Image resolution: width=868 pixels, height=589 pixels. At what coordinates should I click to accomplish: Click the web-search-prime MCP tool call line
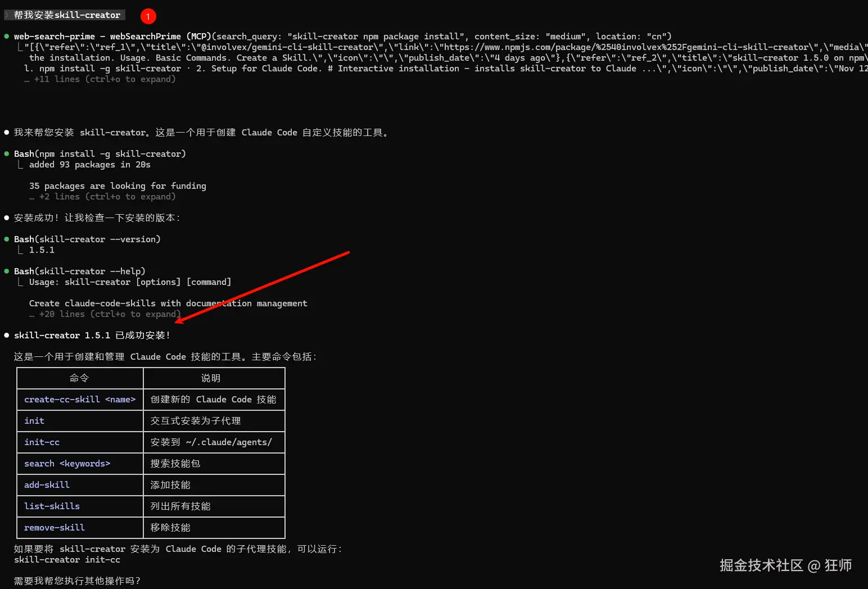342,37
